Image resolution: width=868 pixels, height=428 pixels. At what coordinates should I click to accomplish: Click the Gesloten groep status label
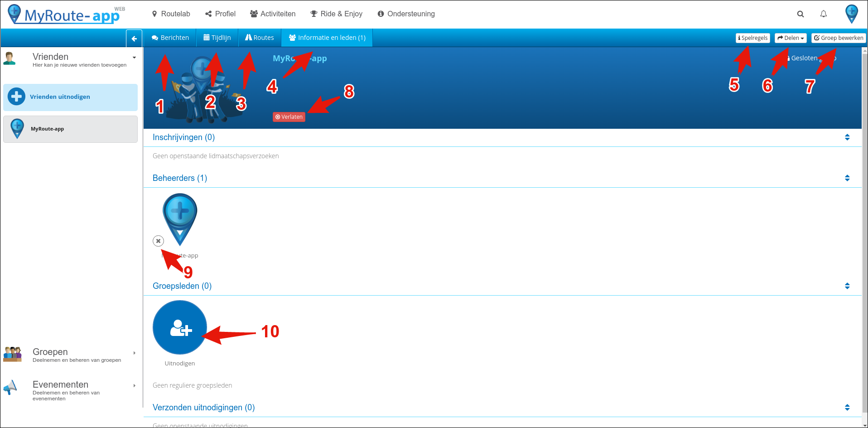(812, 58)
